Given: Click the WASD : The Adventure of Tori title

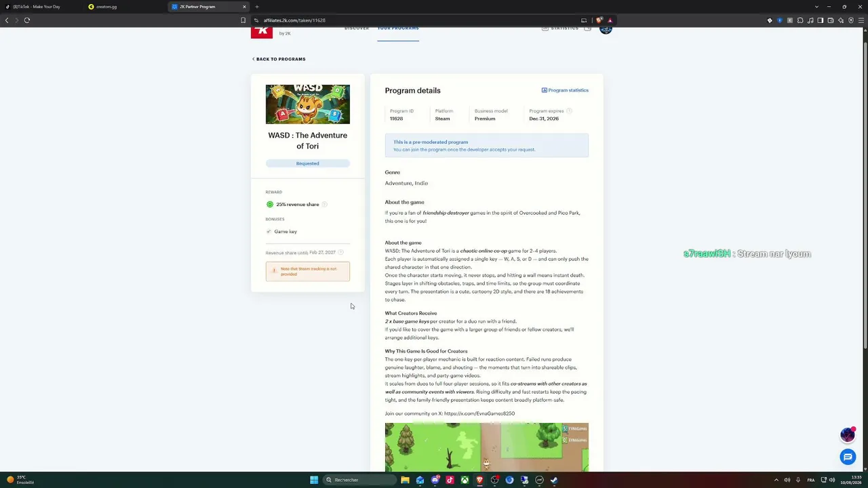Looking at the screenshot, I should click(308, 140).
